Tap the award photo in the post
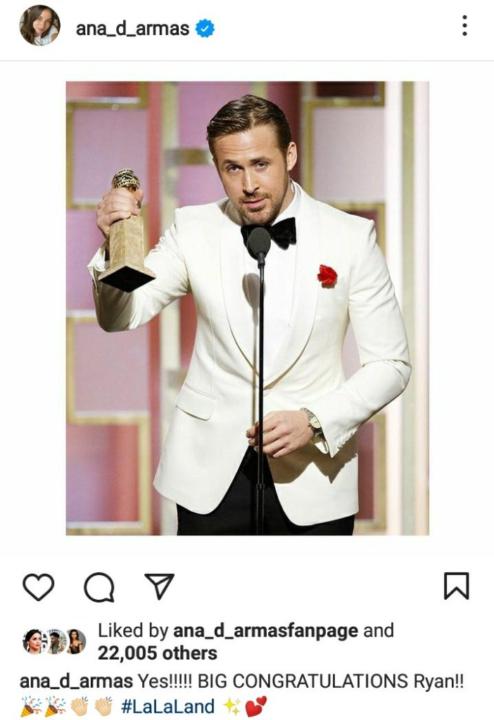 coord(247,308)
